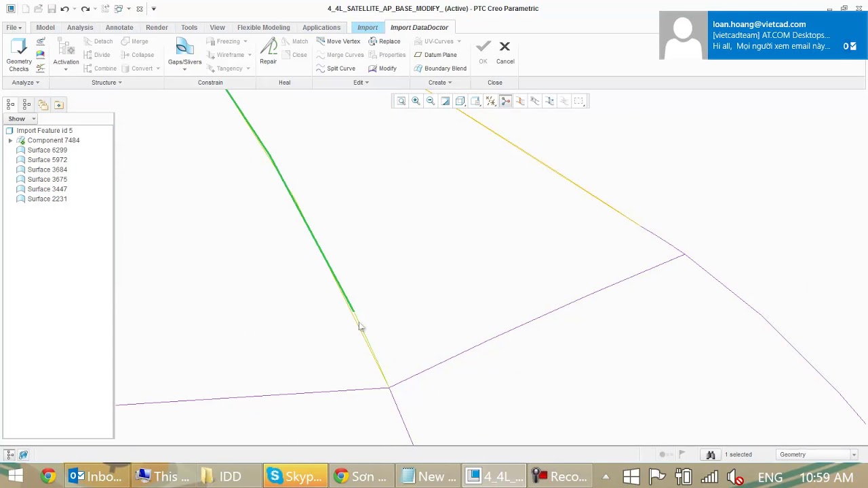
Task: Click the Zoom Out icon
Action: tap(431, 101)
